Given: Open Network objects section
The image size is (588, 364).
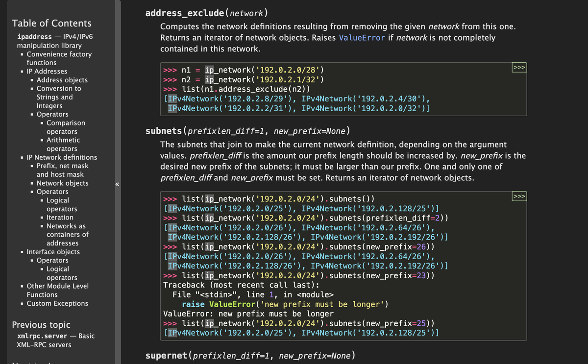Looking at the screenshot, I should click(x=63, y=183).
